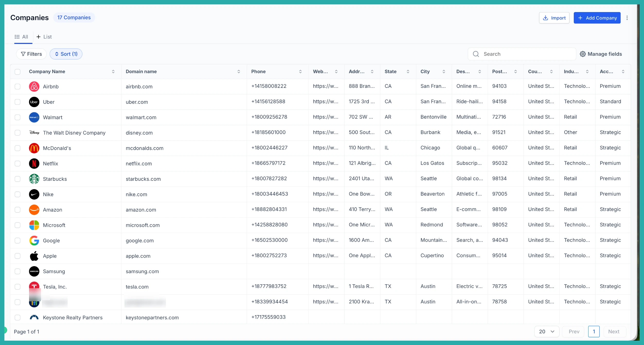
Task: Sort by State column arrows
Action: click(408, 72)
